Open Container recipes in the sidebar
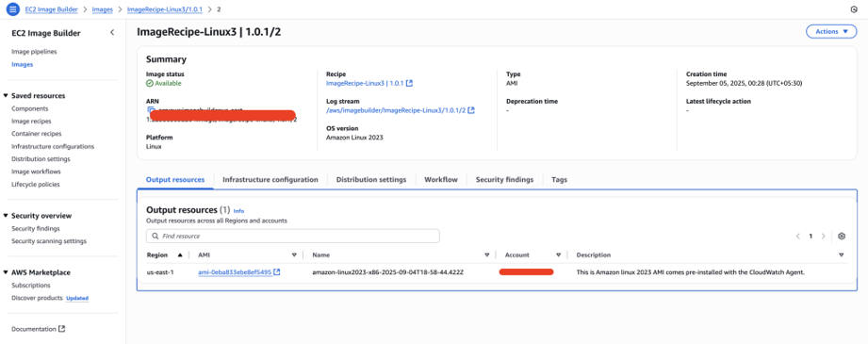Screen dimensions: 868x344 point(37,134)
